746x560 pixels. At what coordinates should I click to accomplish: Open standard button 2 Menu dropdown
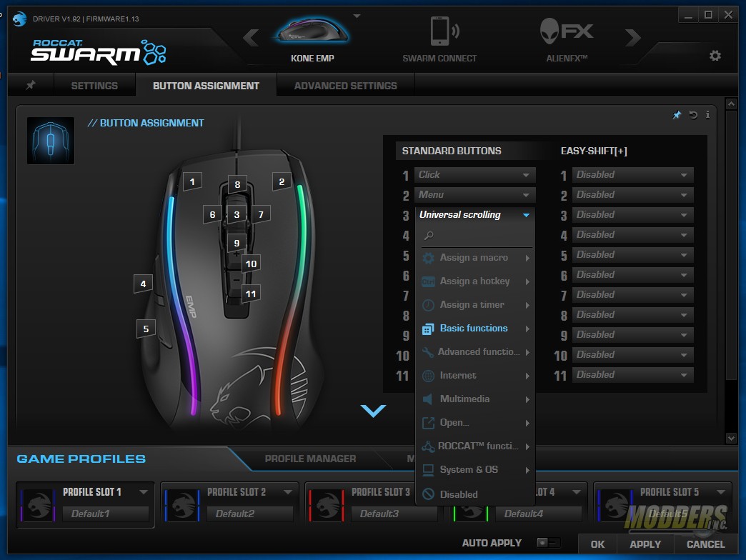(x=474, y=194)
